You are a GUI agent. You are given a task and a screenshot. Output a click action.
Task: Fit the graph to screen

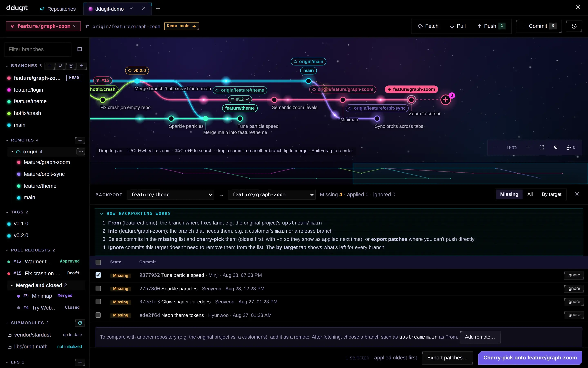coord(542,147)
